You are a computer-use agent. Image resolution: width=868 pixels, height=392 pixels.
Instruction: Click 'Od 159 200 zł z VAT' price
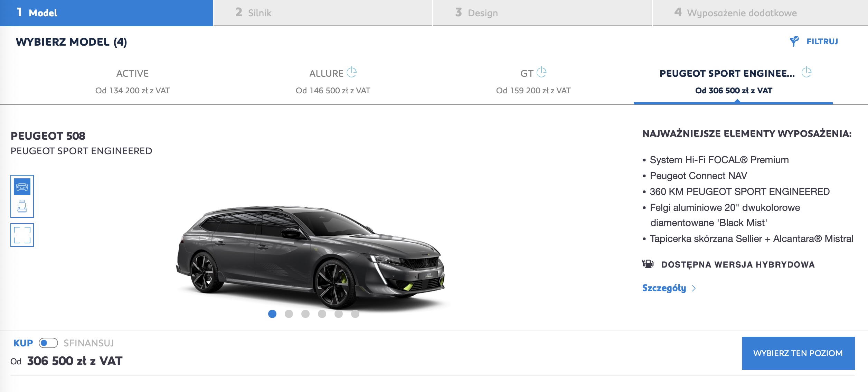(534, 91)
